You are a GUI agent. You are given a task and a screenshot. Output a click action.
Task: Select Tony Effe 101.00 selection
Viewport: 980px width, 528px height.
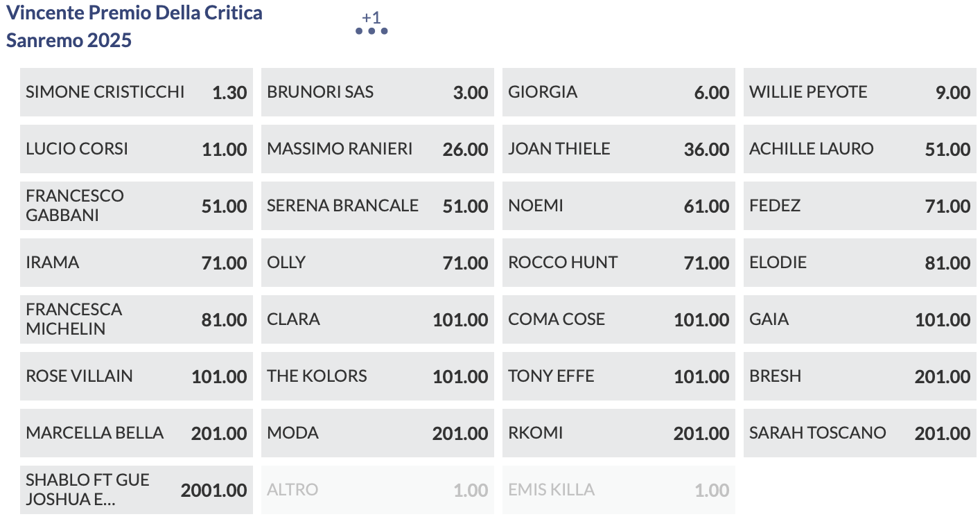click(x=619, y=376)
